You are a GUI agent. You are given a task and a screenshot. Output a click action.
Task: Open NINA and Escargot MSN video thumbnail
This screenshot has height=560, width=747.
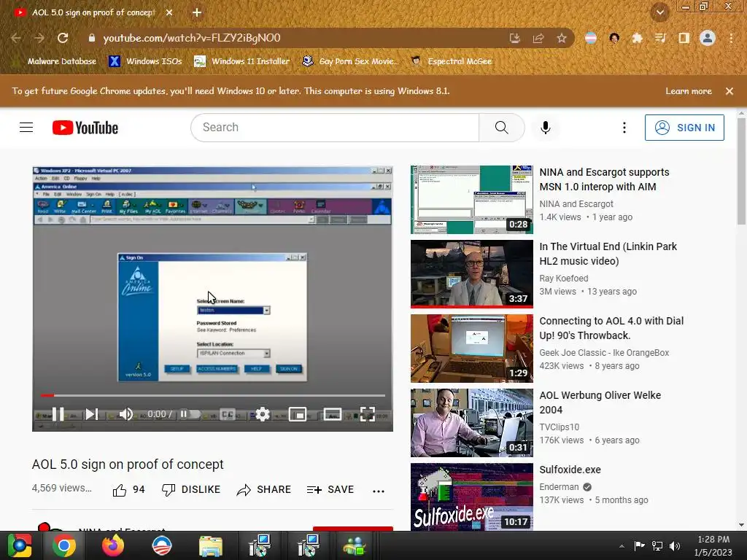point(472,200)
